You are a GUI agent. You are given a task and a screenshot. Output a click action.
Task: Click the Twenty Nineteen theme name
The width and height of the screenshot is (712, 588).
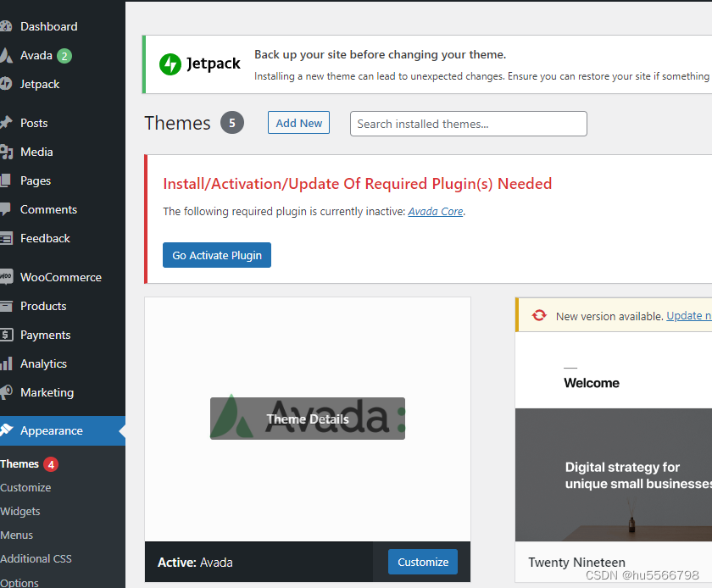(576, 562)
